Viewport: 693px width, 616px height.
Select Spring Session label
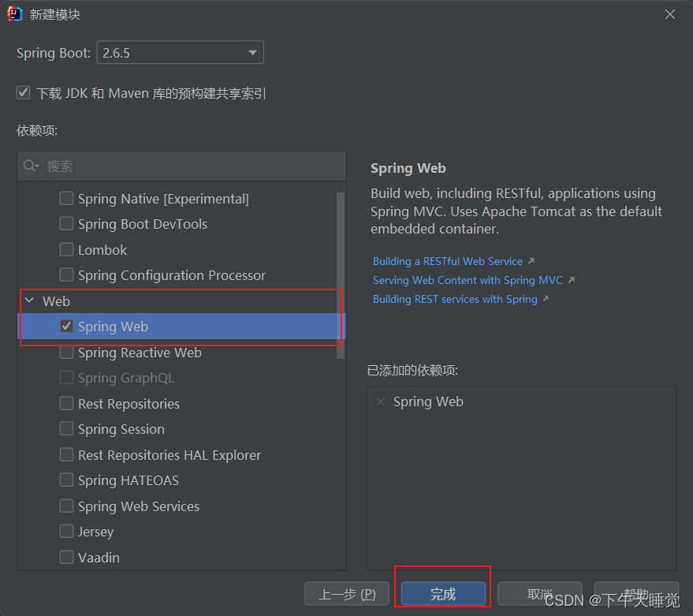[121, 429]
